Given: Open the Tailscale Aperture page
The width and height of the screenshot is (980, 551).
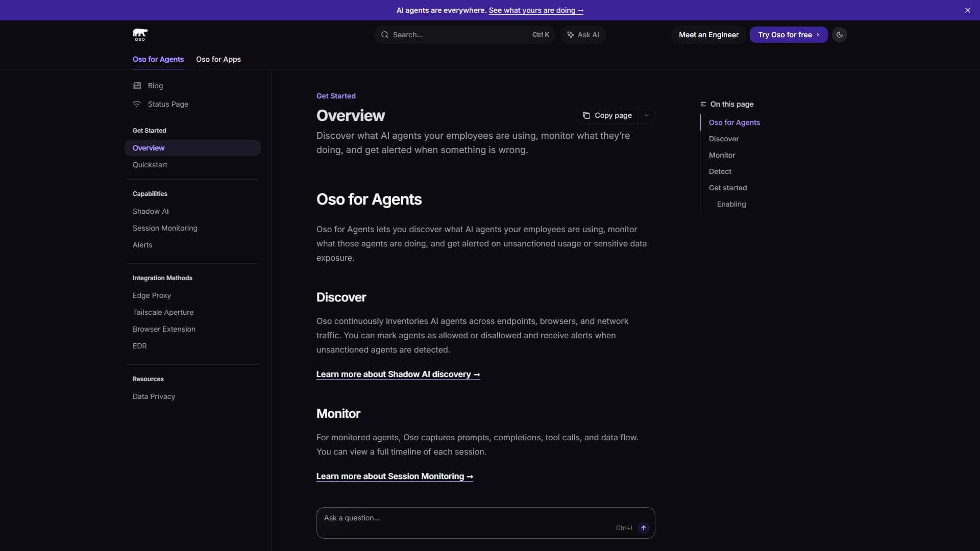Looking at the screenshot, I should pyautogui.click(x=192, y=312).
